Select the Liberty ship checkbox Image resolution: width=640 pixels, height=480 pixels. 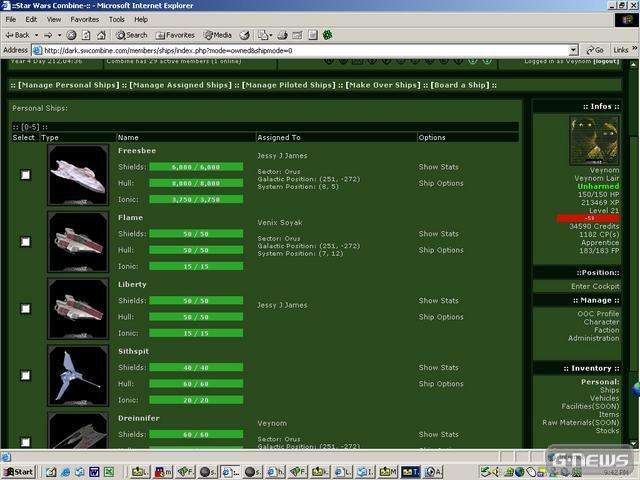25,309
